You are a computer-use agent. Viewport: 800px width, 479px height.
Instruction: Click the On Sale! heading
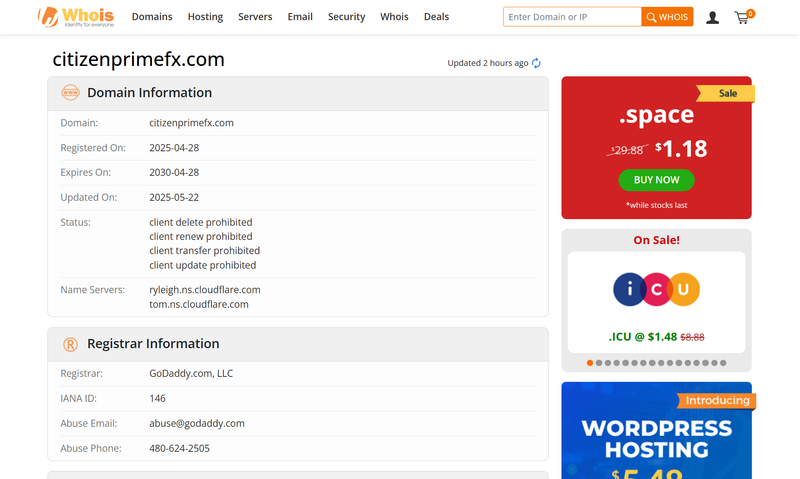tap(656, 240)
